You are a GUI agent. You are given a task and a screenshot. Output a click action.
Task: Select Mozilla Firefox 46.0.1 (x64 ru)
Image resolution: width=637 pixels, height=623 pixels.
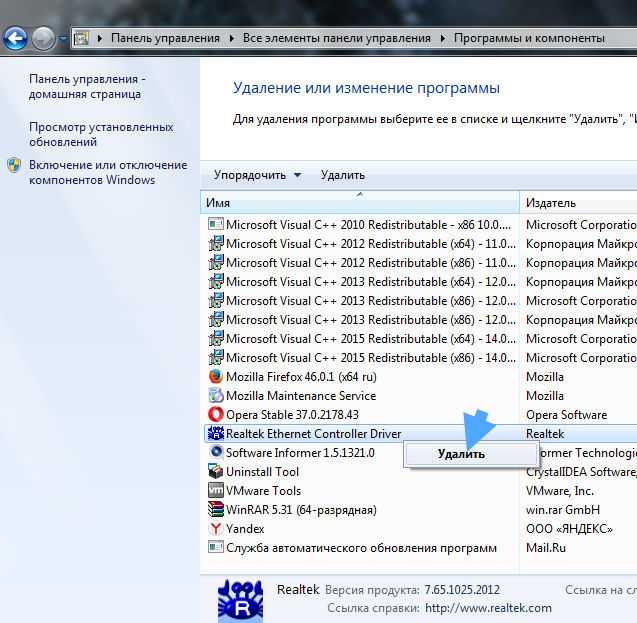418,377
